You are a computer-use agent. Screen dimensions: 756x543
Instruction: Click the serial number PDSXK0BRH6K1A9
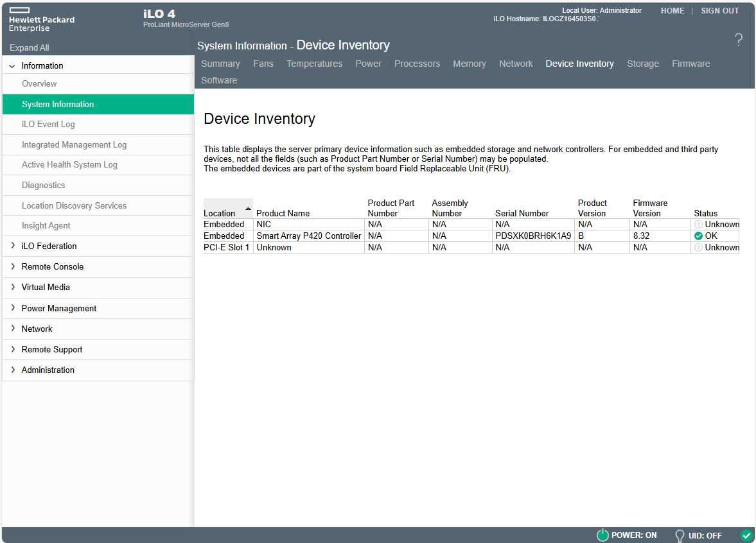click(x=533, y=236)
